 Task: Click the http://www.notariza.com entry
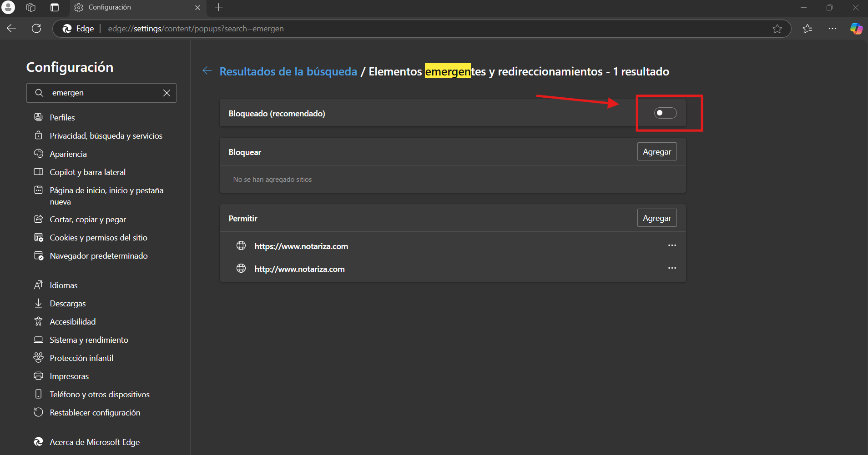pos(299,269)
